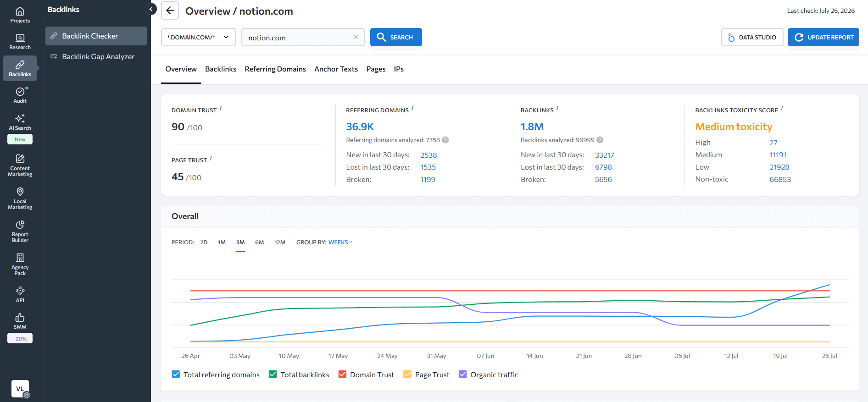Set chart period to 1M

222,242
